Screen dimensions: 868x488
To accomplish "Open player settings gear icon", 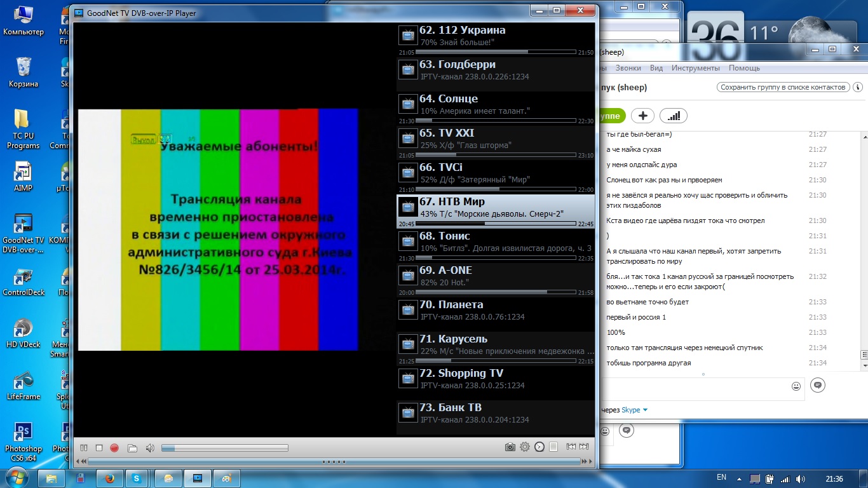I will pyautogui.click(x=525, y=447).
